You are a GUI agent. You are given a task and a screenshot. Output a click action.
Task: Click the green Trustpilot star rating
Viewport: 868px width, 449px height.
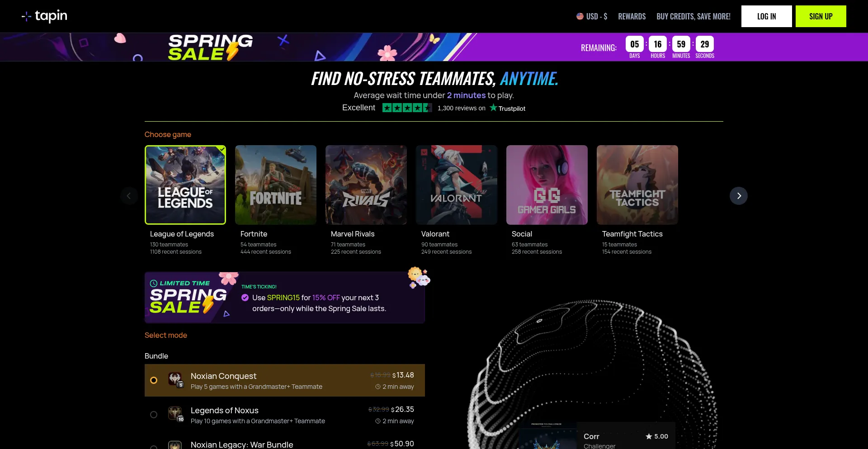[407, 108]
